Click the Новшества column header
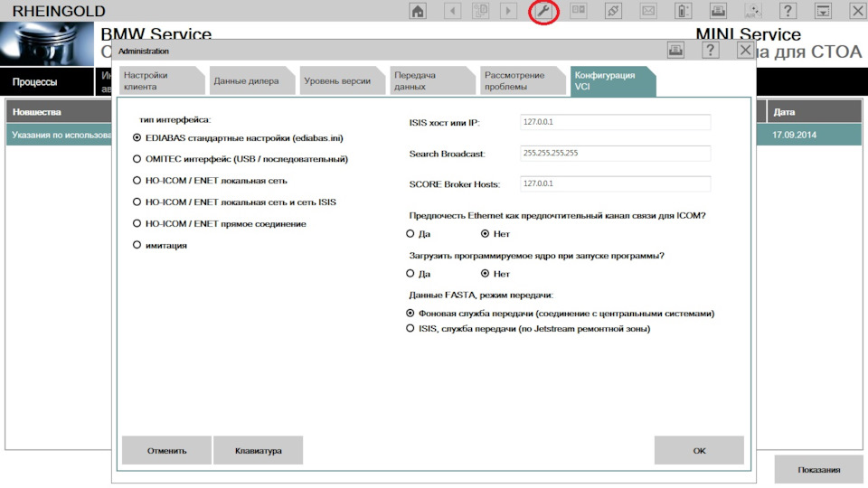The image size is (868, 488). 60,112
